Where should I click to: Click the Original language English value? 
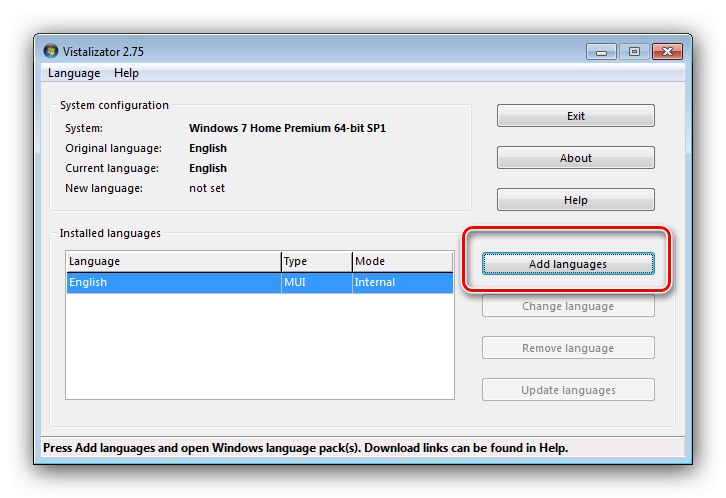coord(208,148)
